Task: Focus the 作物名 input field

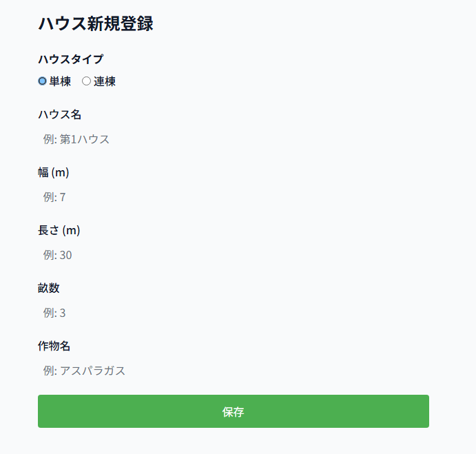Action: pyautogui.click(x=233, y=371)
